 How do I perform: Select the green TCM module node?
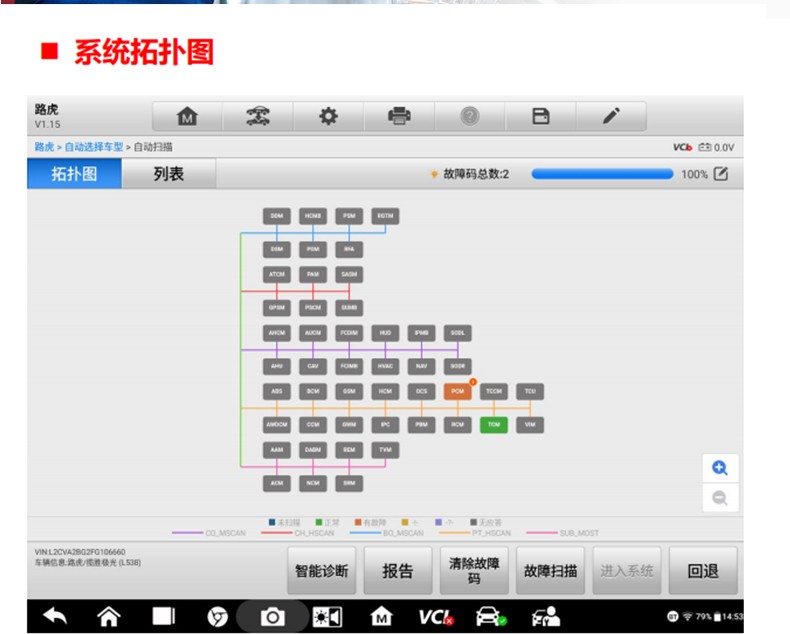pos(493,425)
